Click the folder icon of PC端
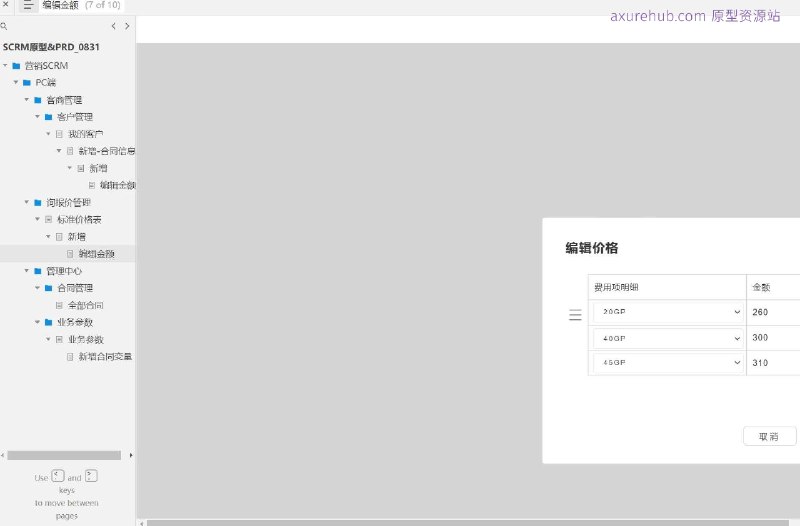Screen dimensions: 800x526 click(27, 83)
